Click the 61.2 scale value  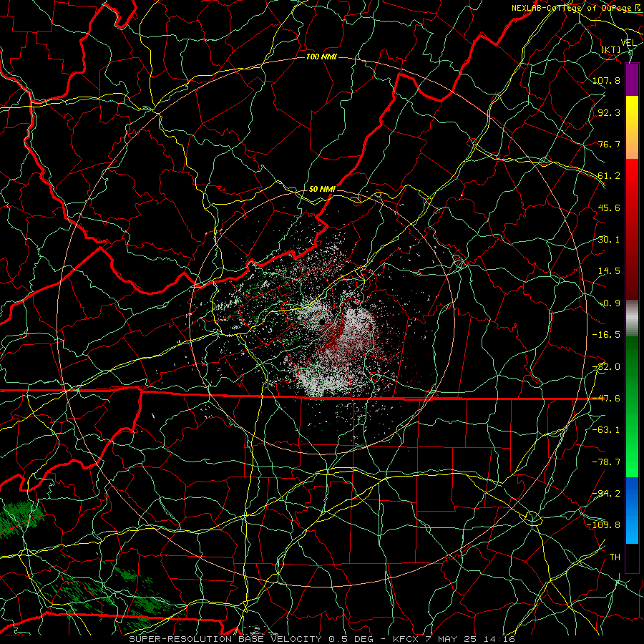coord(609,176)
